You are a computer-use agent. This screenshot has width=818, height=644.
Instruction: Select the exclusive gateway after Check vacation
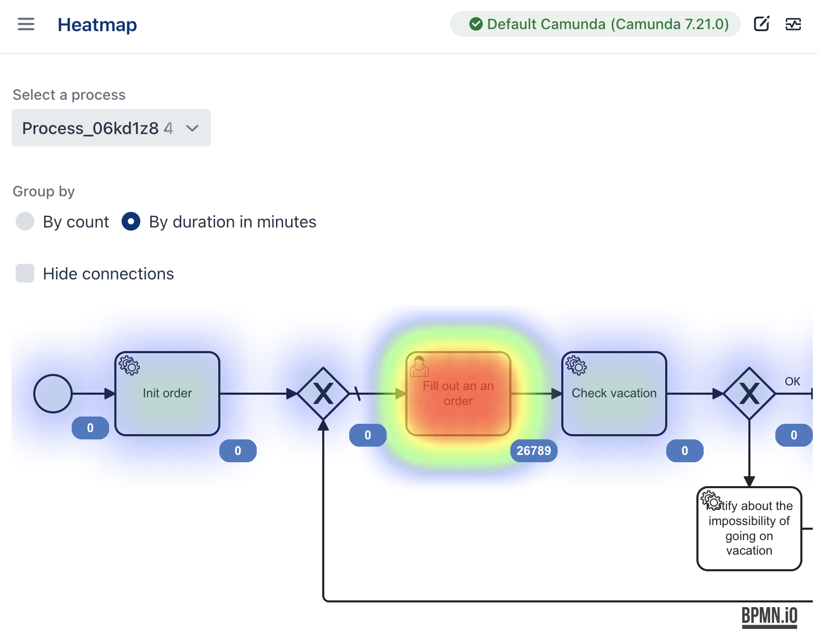(749, 394)
